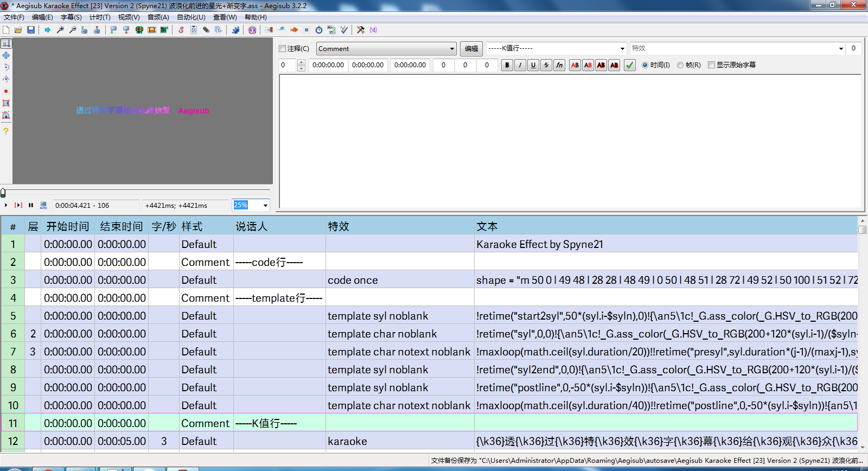Choose the secondary color AB swatch
This screenshot has height=471, width=868.
coord(588,65)
